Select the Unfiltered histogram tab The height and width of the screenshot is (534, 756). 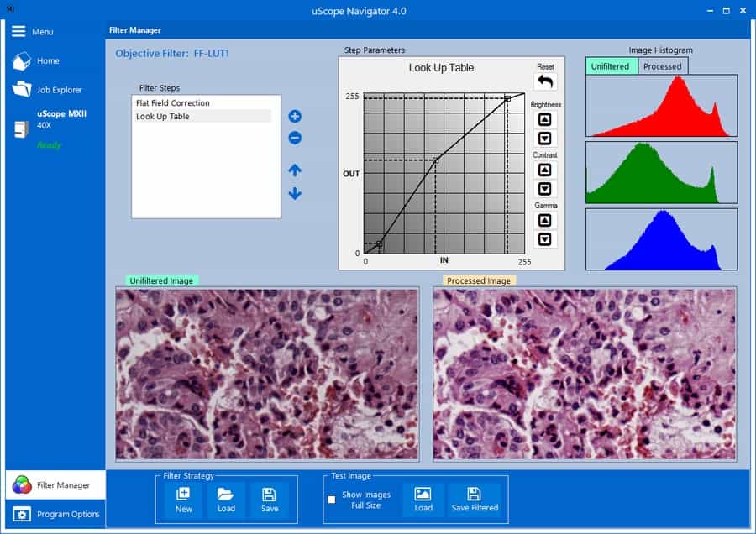click(x=611, y=66)
